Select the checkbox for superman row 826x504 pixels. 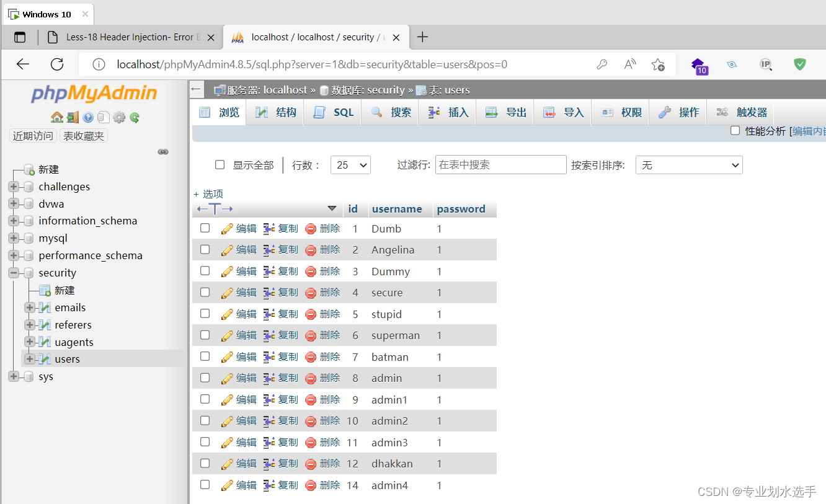point(205,335)
